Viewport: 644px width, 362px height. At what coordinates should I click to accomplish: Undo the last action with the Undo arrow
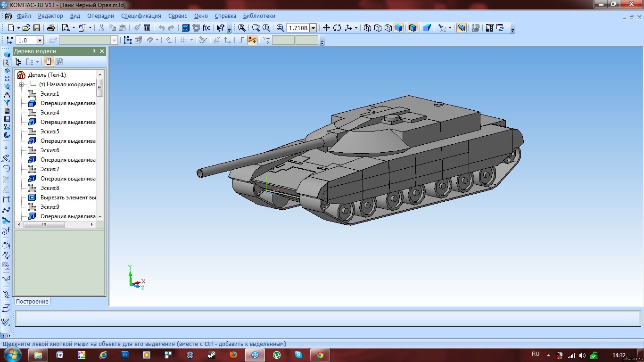click(x=161, y=28)
